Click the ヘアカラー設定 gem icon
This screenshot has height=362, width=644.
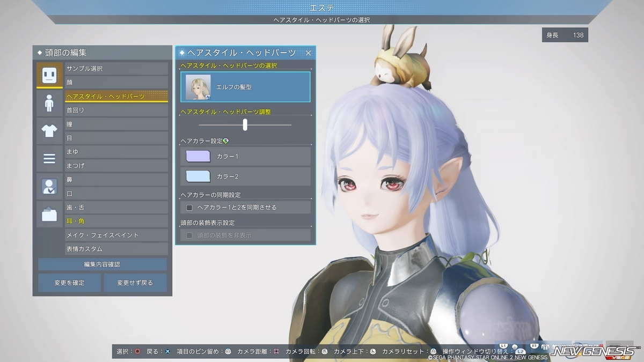pos(226,141)
